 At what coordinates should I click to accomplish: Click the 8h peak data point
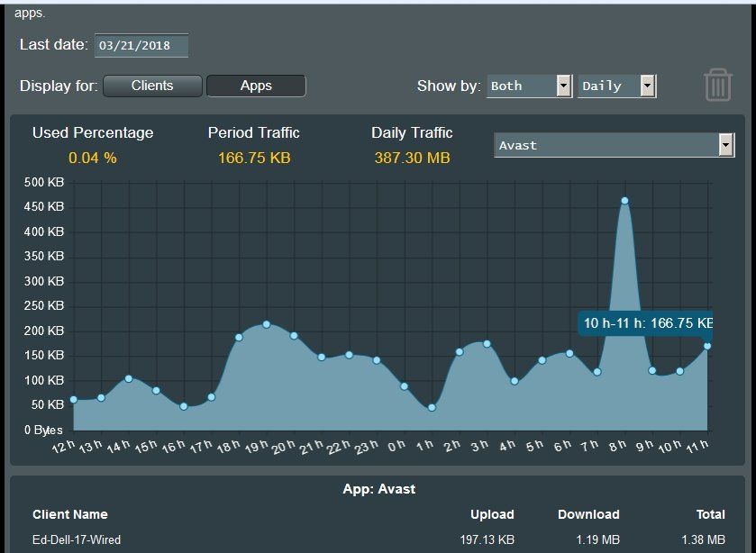coord(624,201)
